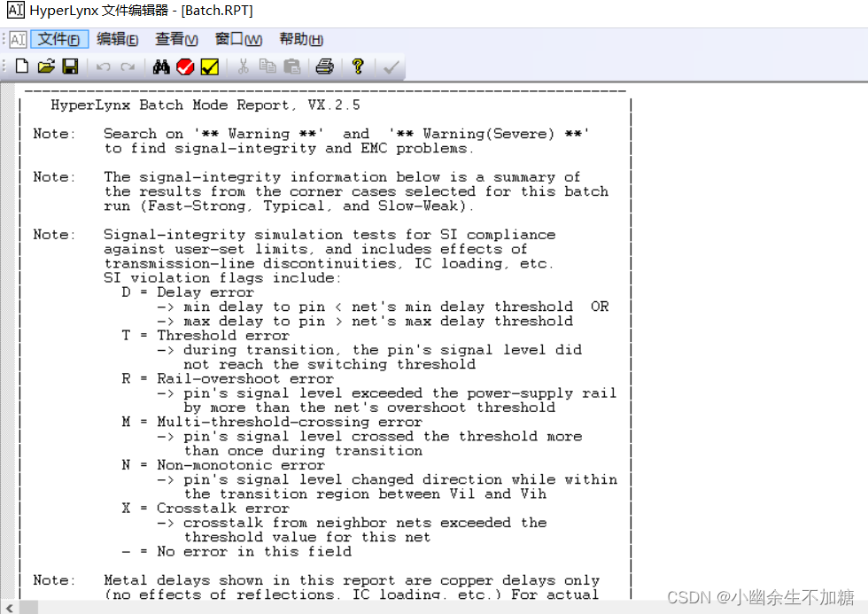Open help with the question mark icon
This screenshot has width=868, height=614.
coord(358,67)
